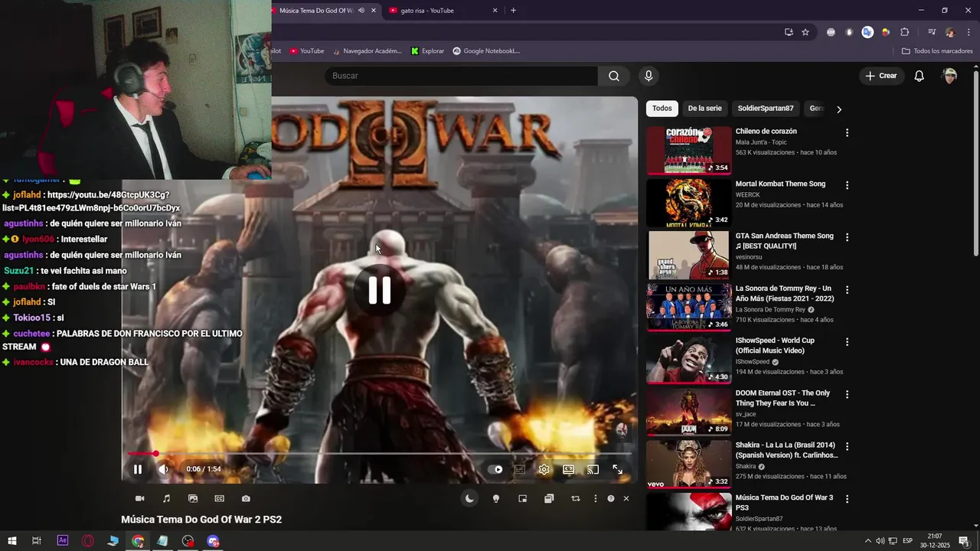This screenshot has width=980, height=551.
Task: Click the stacked windows pop-out icon
Action: 548,498
